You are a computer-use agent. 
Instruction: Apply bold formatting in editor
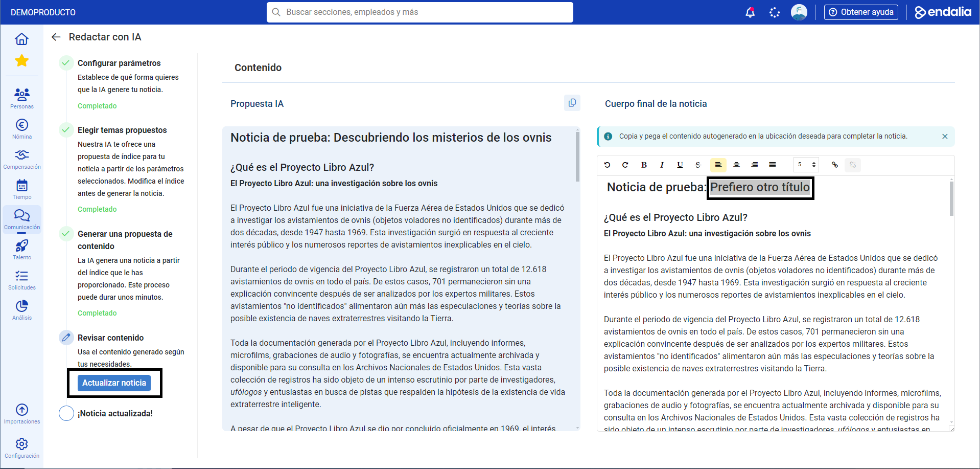644,165
